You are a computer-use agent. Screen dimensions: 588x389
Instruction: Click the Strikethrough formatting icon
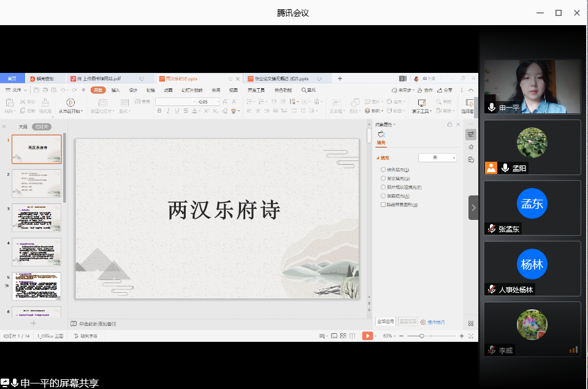[186, 111]
